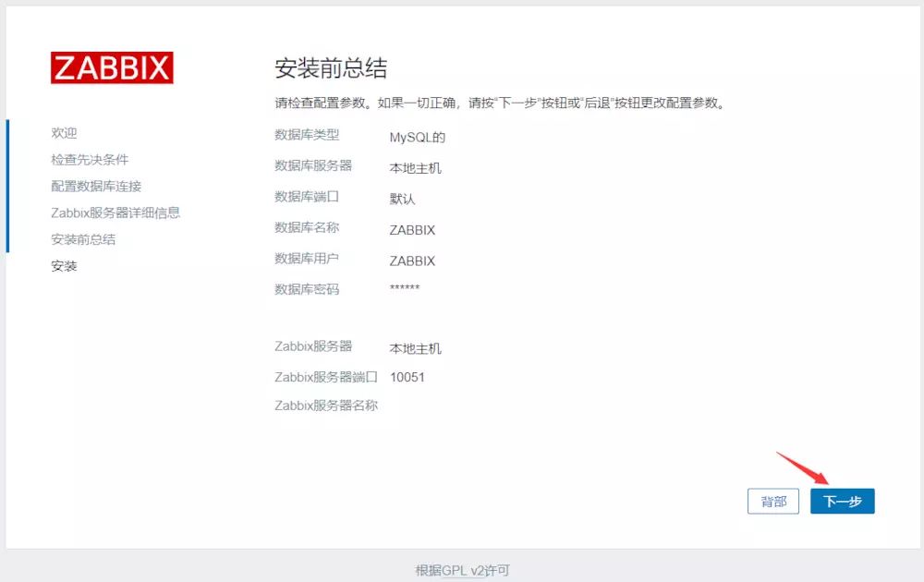Open the GPL v2 license link

pos(462,570)
